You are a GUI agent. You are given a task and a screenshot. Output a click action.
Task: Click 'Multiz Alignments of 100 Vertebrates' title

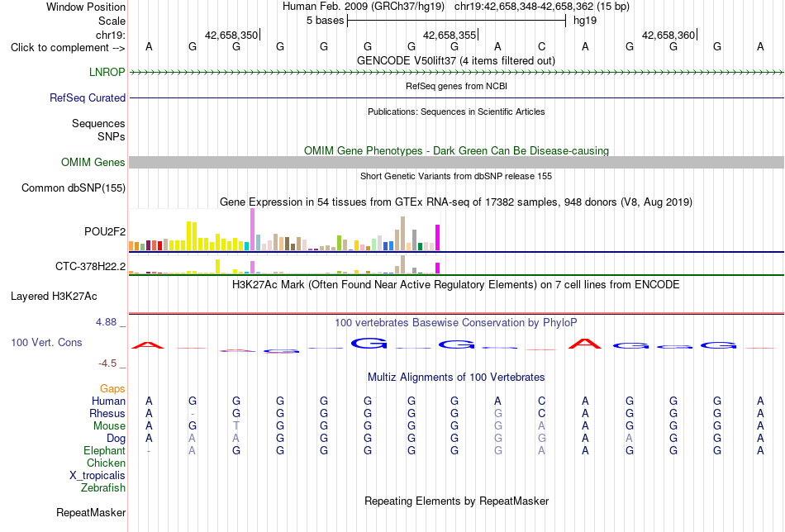(456, 378)
